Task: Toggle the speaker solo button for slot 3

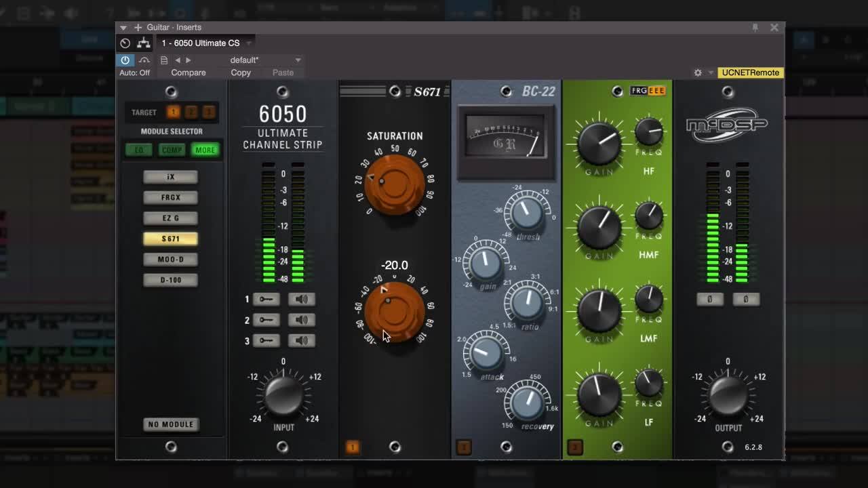Action: pyautogui.click(x=301, y=340)
